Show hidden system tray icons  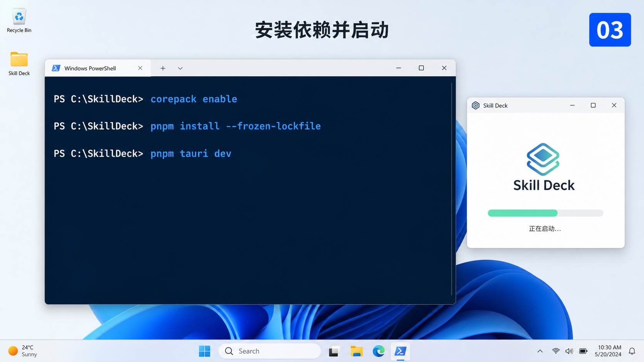540,351
